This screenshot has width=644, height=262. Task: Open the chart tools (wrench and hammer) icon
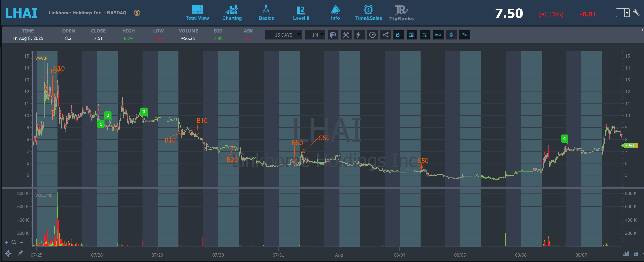tap(346, 35)
